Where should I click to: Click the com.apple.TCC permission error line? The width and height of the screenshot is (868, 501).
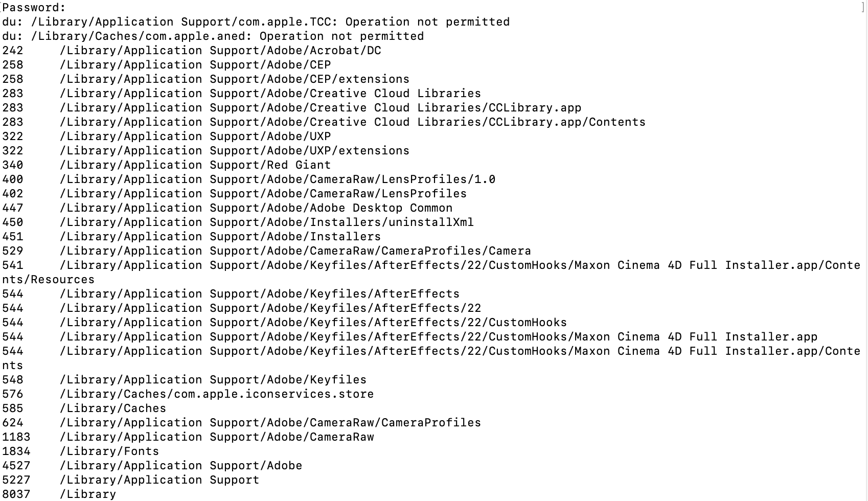(256, 22)
